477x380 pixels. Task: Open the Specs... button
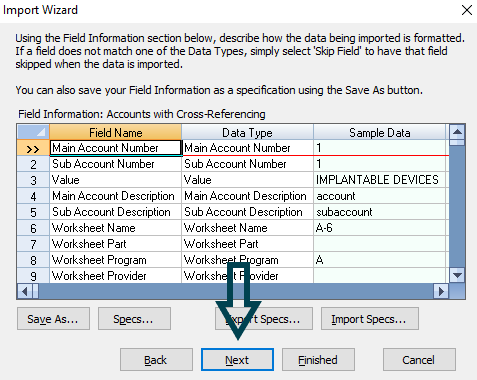(134, 319)
